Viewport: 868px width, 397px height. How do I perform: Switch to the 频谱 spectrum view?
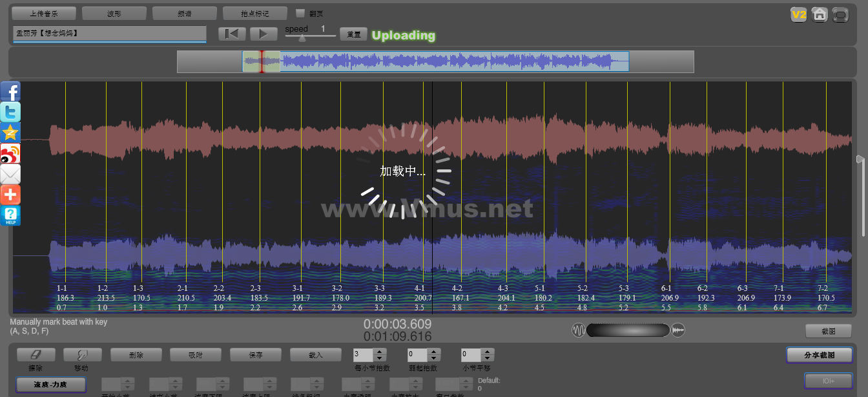click(184, 13)
